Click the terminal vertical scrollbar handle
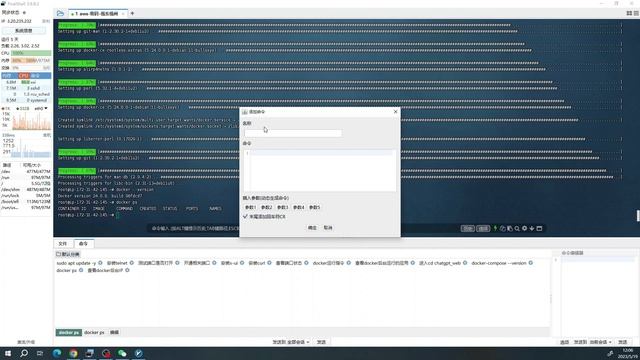Viewport: 640px width, 360px height. pos(638,216)
